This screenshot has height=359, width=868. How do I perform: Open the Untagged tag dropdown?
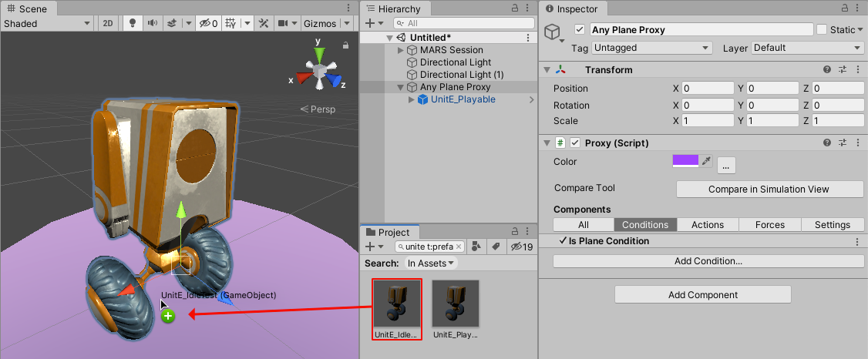pos(652,48)
